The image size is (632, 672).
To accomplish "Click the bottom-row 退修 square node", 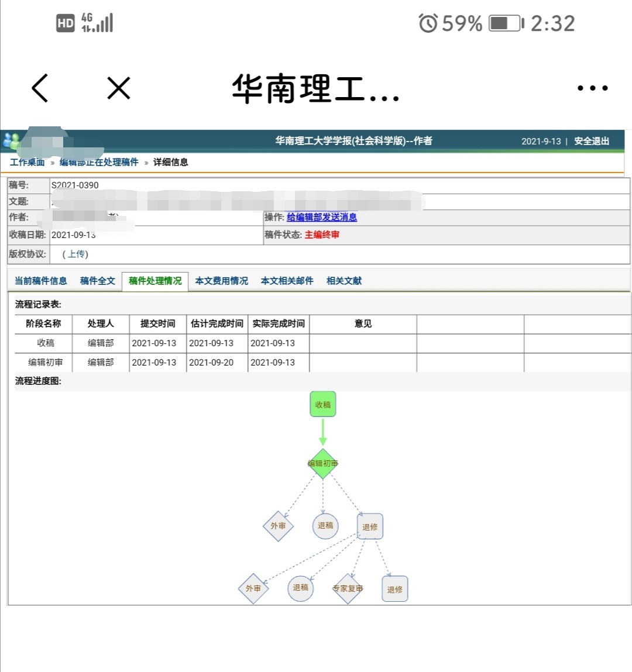I will click(x=395, y=589).
